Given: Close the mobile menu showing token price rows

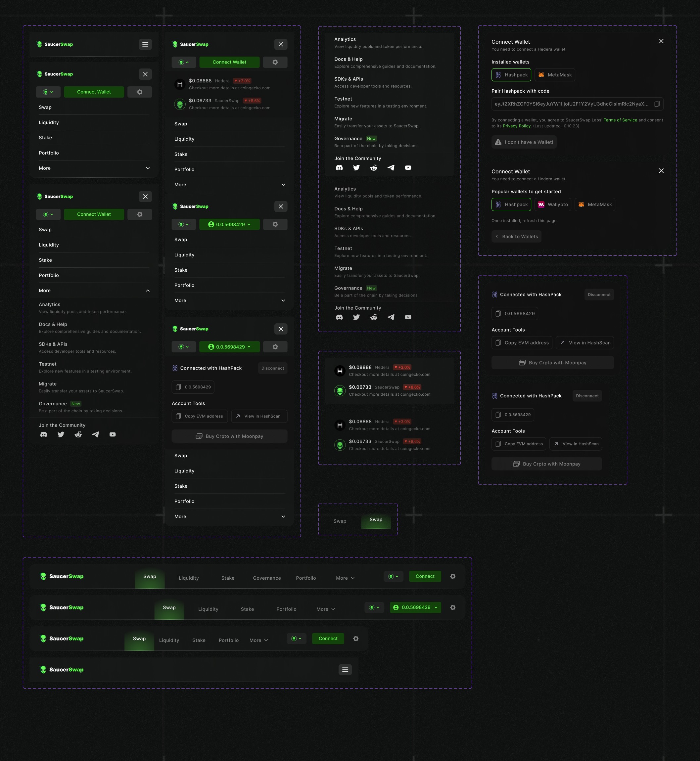Looking at the screenshot, I should (x=281, y=44).
